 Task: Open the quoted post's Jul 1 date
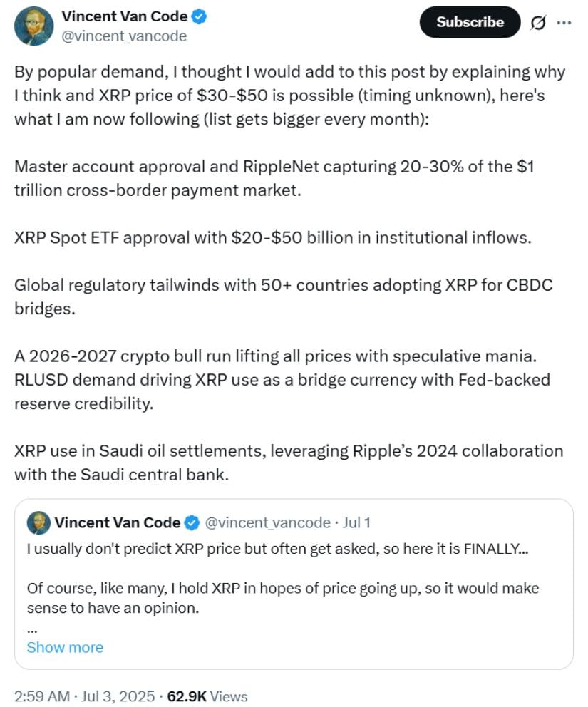coord(356,522)
